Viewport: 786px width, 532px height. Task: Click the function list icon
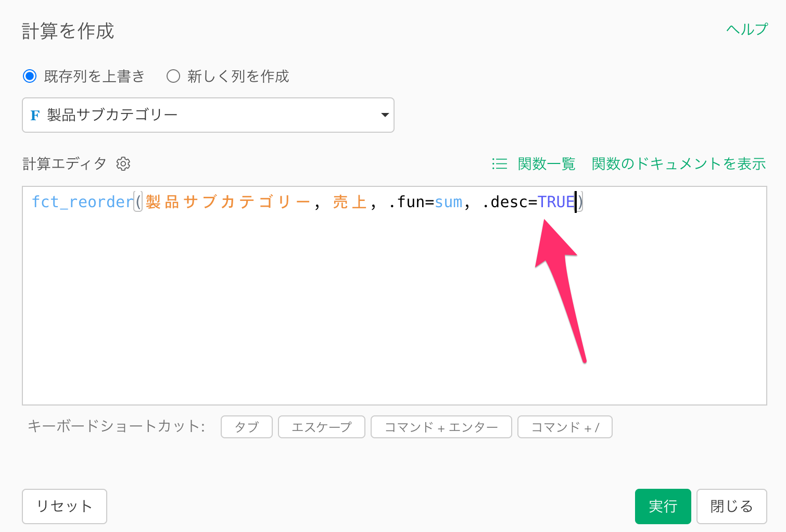pyautogui.click(x=499, y=164)
